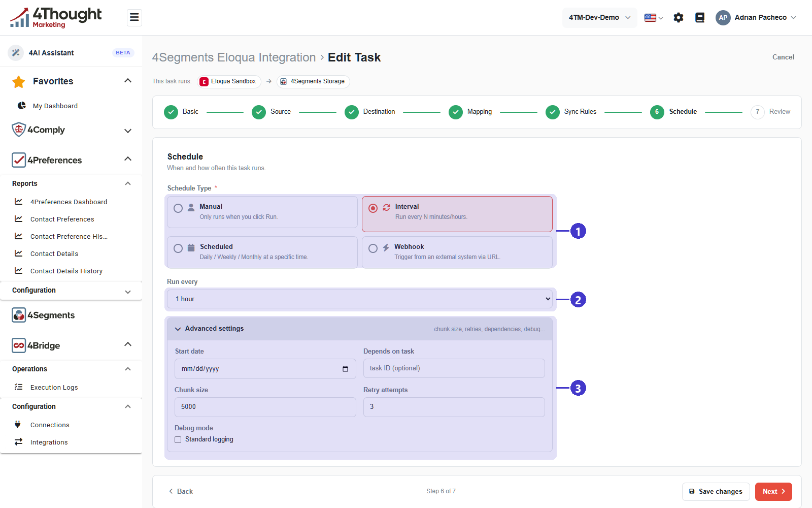
Task: Expand 4Preferences Configuration group chevron
Action: [128, 292]
